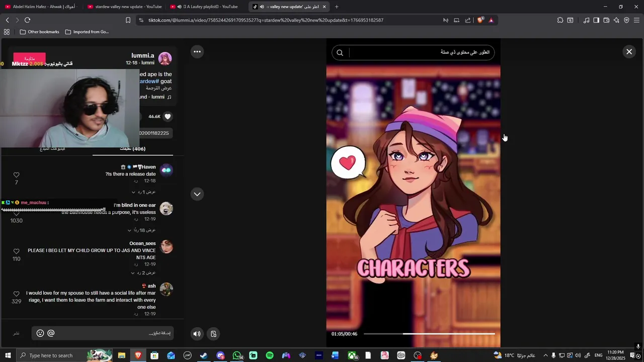
Task: Toggle the browser sidebar panel icon
Action: [x=596, y=20]
